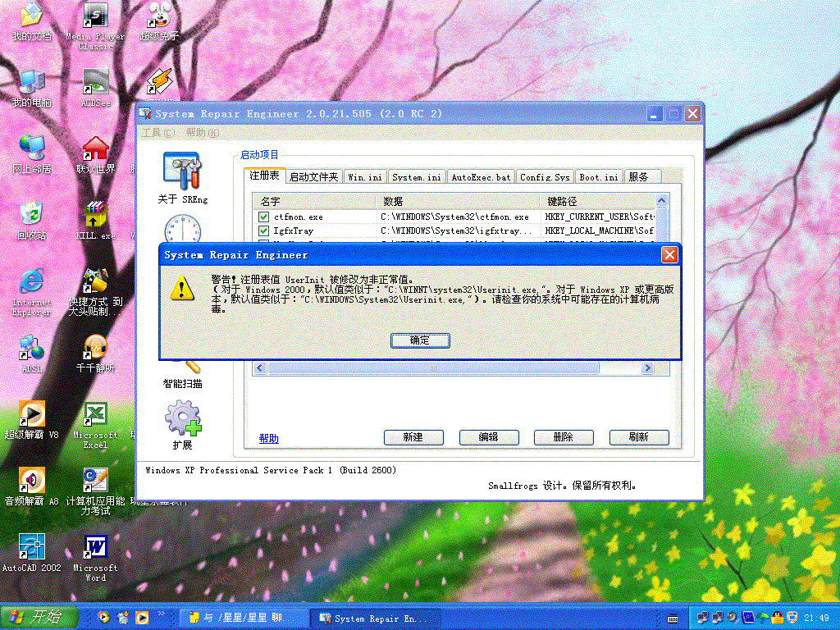Click the 21:49 system clock
Viewport: 840px width, 630px height.
817,619
